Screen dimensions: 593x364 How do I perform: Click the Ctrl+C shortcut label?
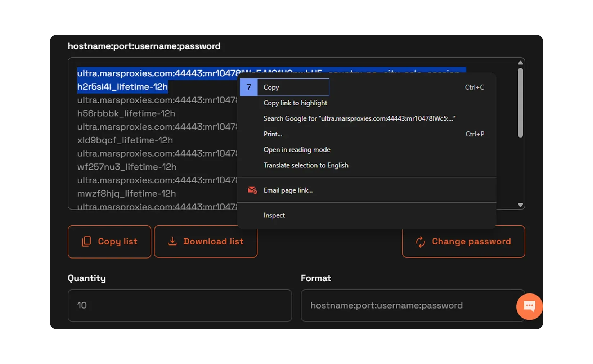[x=475, y=87]
